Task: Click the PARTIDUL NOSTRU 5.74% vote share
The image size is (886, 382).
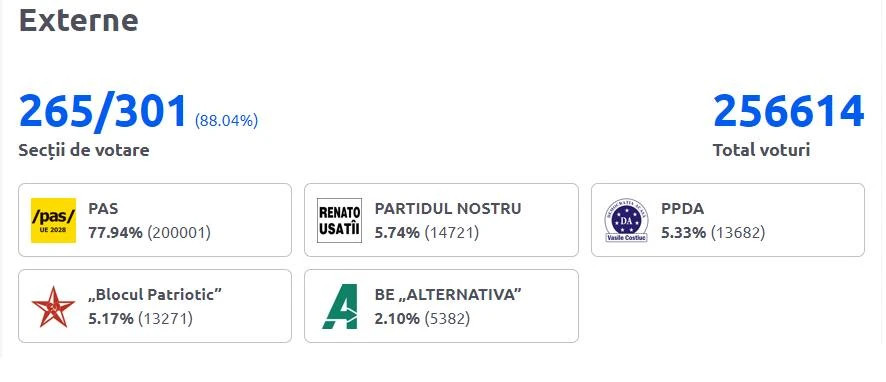Action: pos(397,232)
